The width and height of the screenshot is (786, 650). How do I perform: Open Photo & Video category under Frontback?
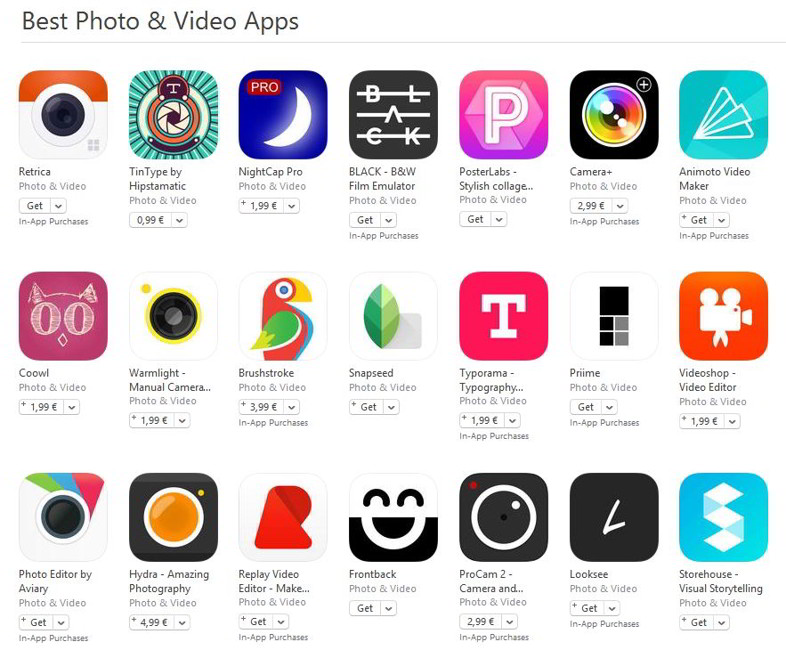[382, 588]
